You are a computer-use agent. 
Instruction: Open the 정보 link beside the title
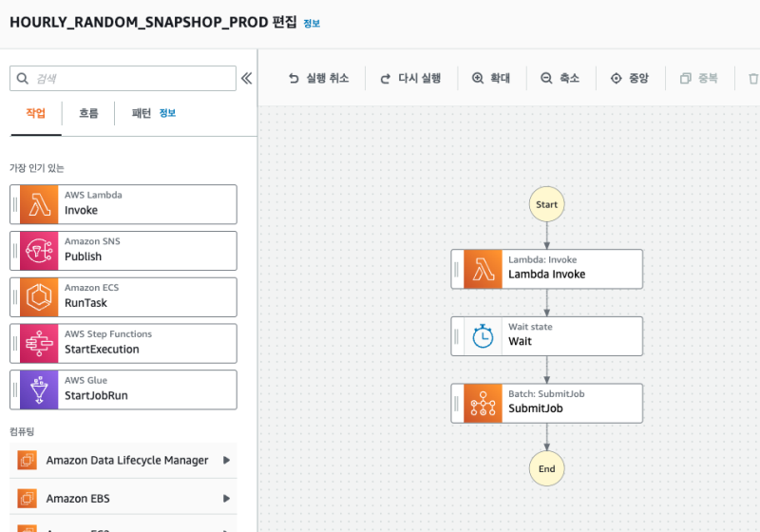pos(312,23)
